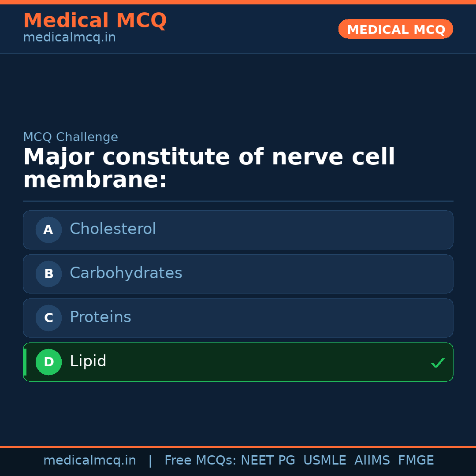This screenshot has width=476, height=476.
Task: Click the circular B badge icon
Action: tap(48, 274)
